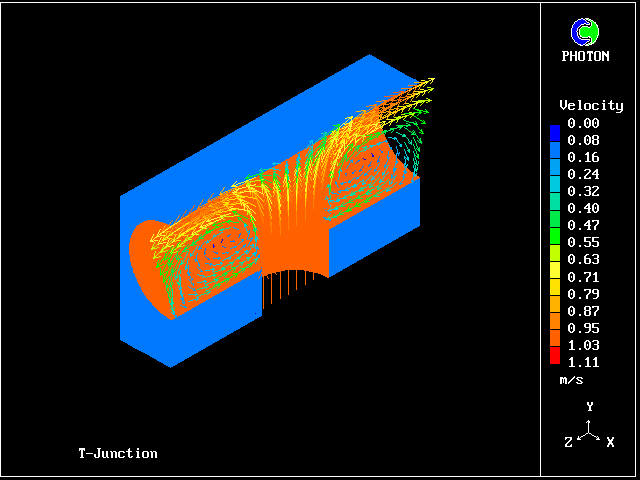
Task: Click the 0.32 legend value
Action: pos(583,191)
